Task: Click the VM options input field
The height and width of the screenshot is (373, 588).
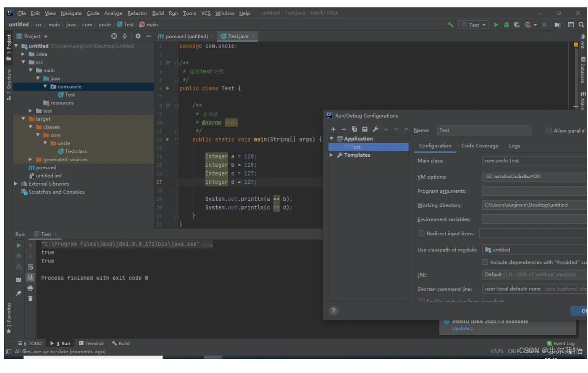Action: click(535, 177)
